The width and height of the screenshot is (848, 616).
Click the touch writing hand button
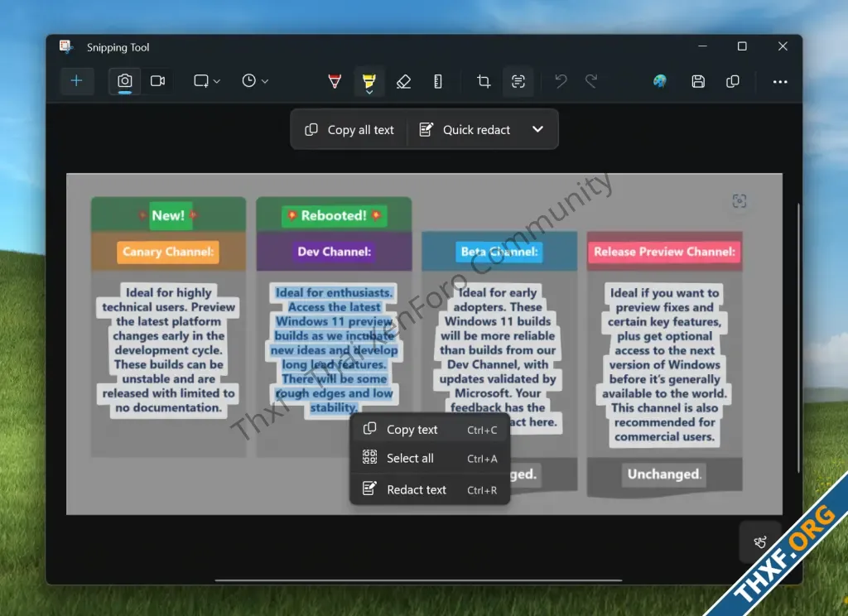click(x=760, y=542)
